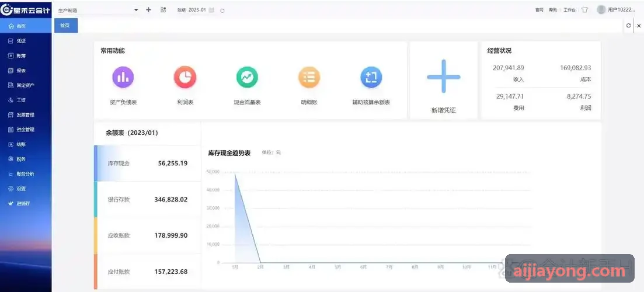This screenshot has width=644, height=292.
Task: Click the 帮助 link
Action: point(553,11)
